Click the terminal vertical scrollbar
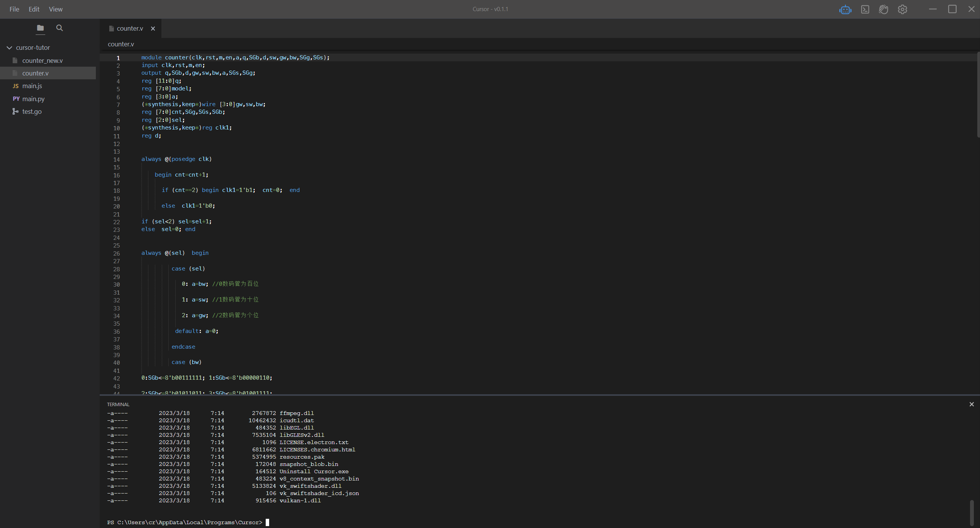This screenshot has width=980, height=528. [972, 513]
